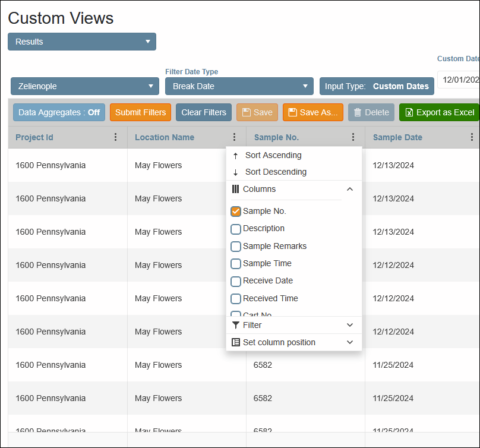The image size is (480, 448).
Task: Click the Clear Filters button
Action: pyautogui.click(x=204, y=112)
